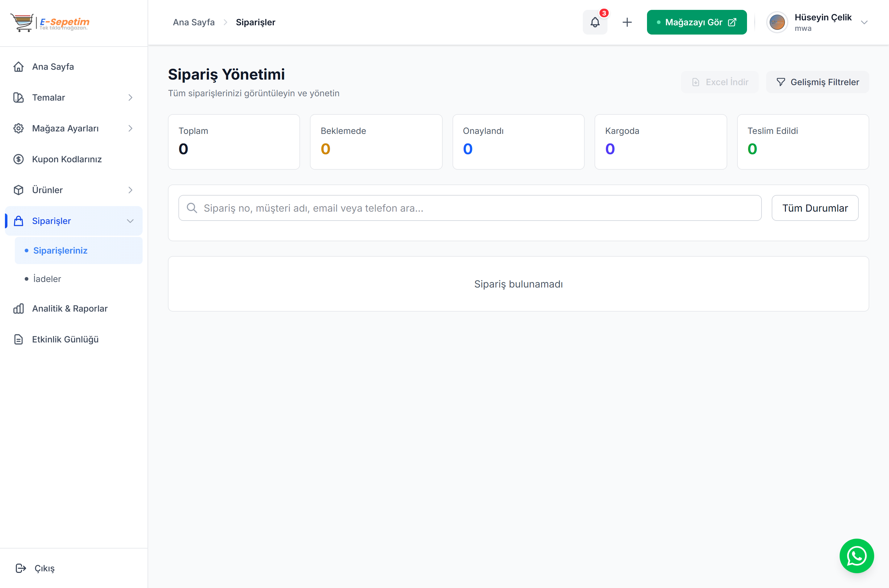This screenshot has height=588, width=889.
Task: Click Ana Sayfa breadcrumb link
Action: tap(194, 23)
